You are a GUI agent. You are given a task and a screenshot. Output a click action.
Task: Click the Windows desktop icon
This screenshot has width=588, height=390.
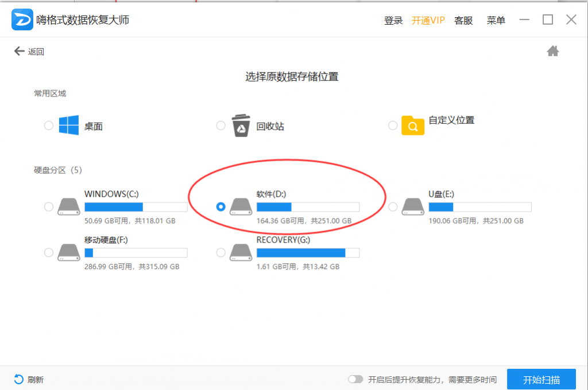(69, 125)
